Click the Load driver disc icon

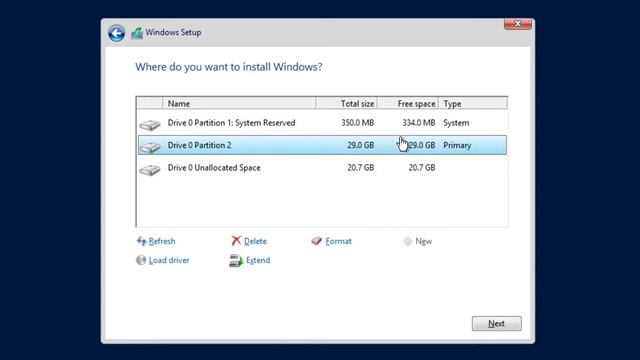point(141,260)
